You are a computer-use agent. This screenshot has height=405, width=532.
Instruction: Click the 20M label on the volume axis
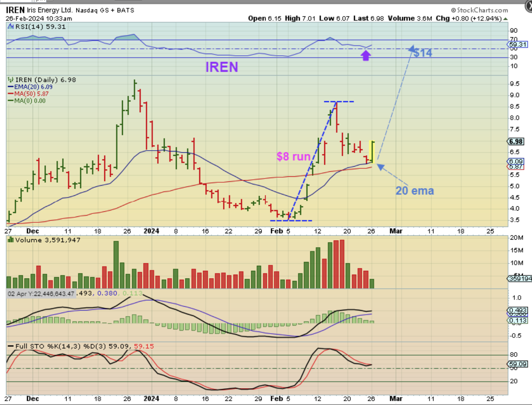coord(516,238)
